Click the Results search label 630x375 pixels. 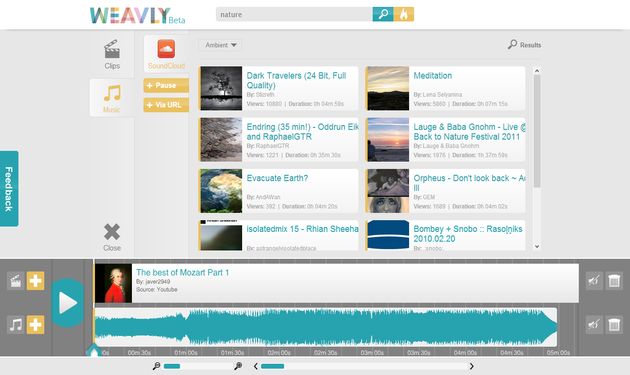(x=525, y=45)
